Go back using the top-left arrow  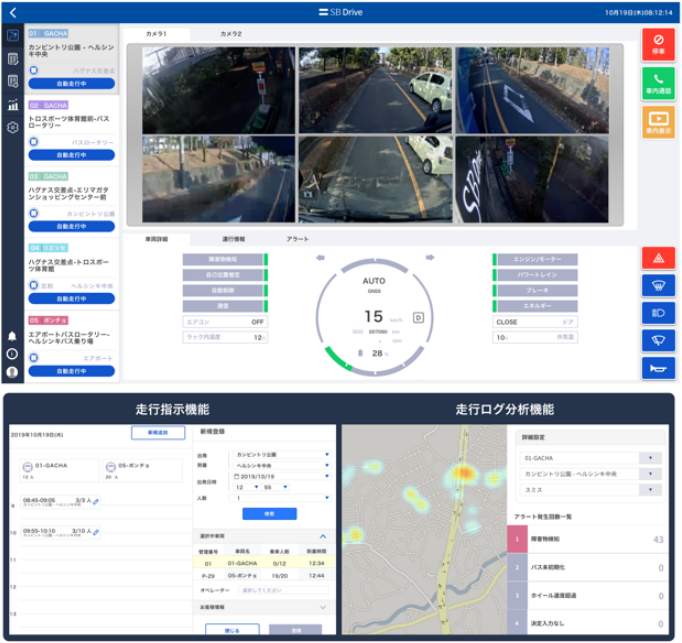pos(13,13)
